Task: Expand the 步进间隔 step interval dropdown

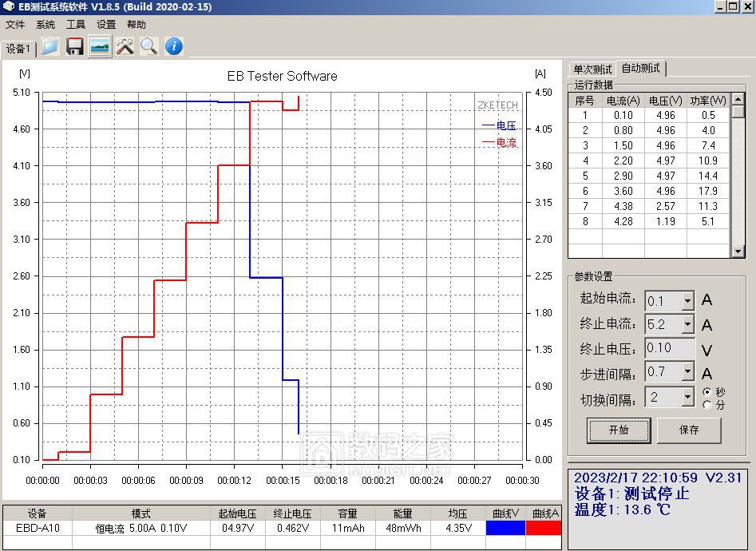Action: point(688,371)
